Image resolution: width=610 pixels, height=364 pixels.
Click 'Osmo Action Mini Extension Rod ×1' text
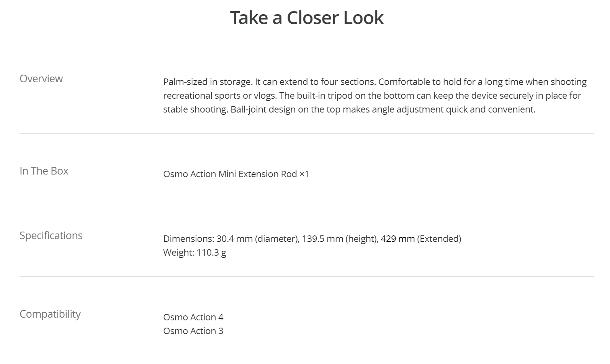click(x=236, y=174)
